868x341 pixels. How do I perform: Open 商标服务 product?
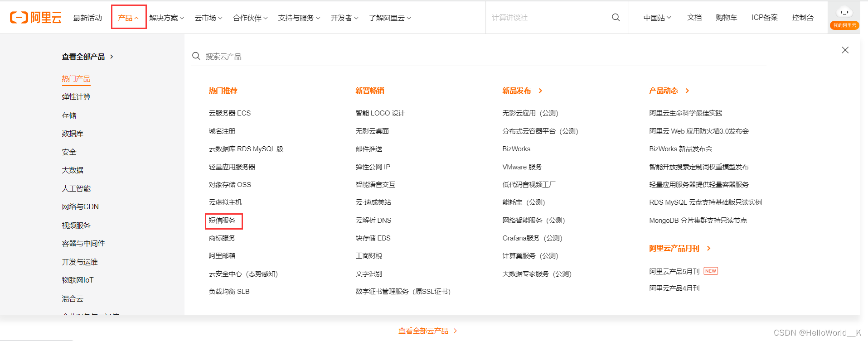point(222,238)
